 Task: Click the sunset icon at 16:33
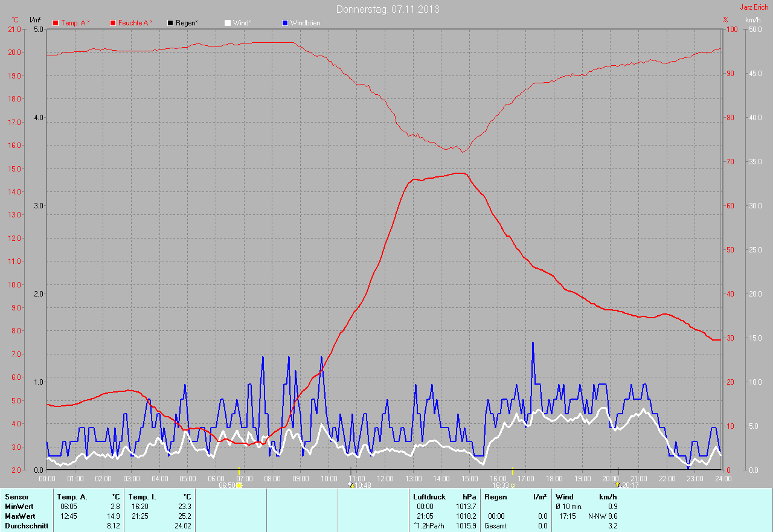(513, 485)
